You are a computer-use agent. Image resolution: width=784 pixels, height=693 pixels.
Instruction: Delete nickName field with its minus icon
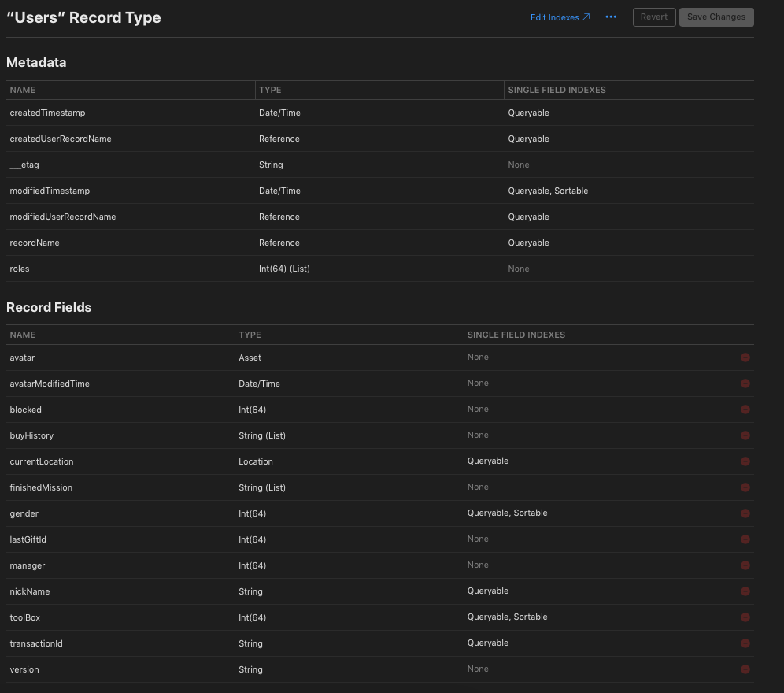(745, 591)
